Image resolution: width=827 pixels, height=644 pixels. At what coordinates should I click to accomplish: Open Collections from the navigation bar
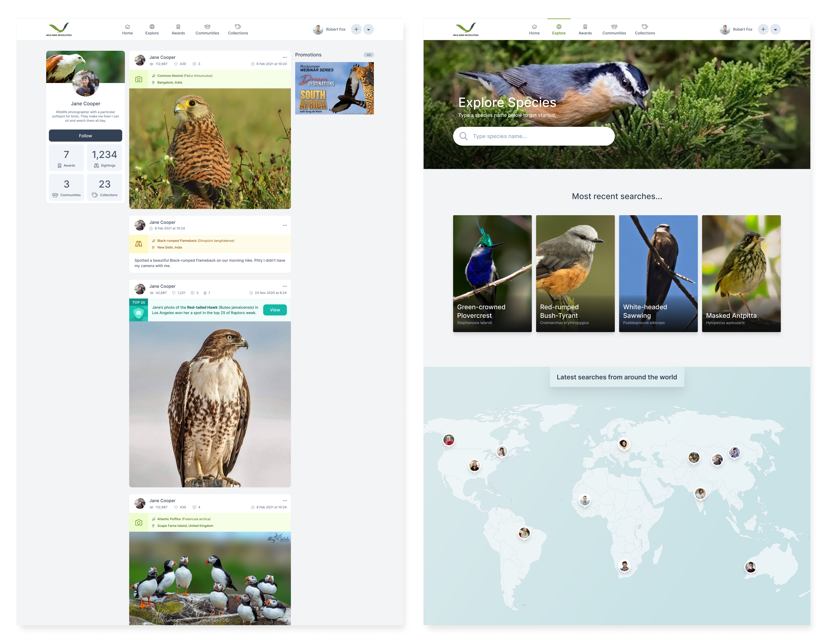pos(238,29)
